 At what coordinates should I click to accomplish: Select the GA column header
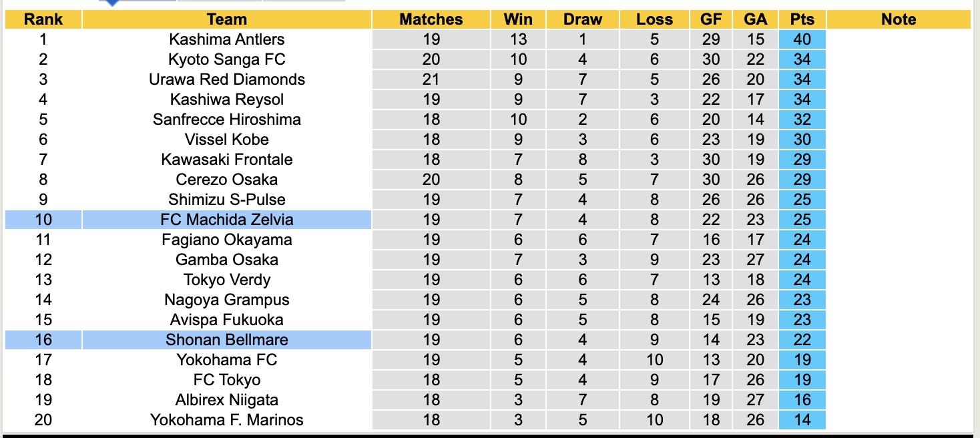[755, 19]
